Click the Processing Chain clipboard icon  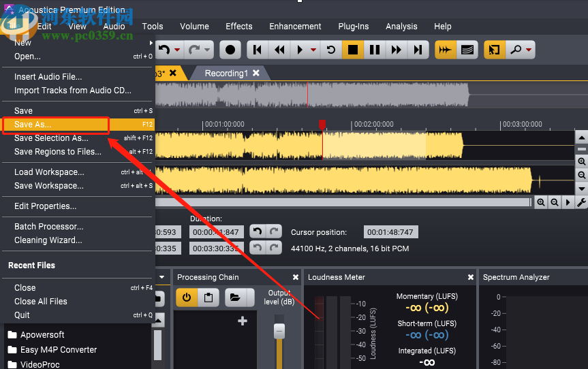click(208, 298)
